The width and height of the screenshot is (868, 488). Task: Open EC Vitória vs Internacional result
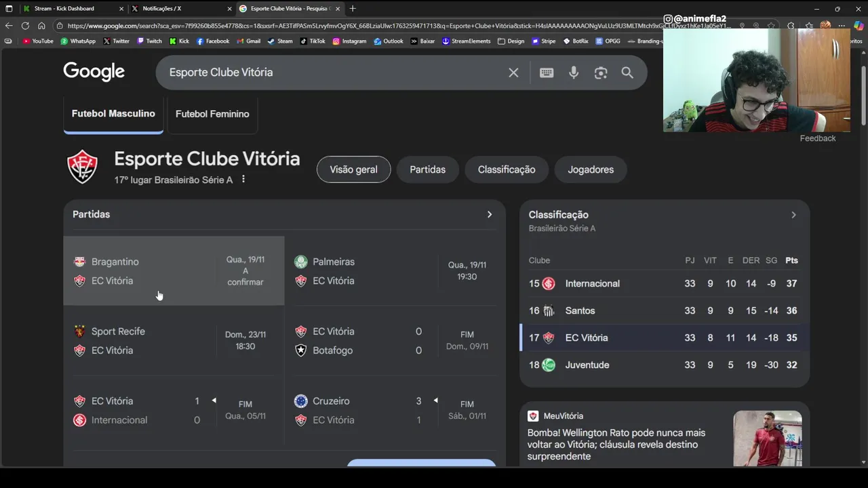[174, 410]
